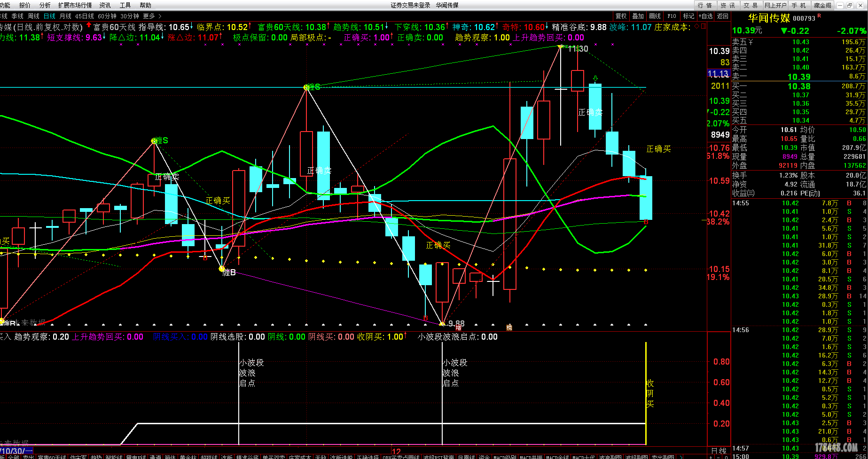Select the MACD金线 indicator tab
Screen dimensions: 868x459
557,456
